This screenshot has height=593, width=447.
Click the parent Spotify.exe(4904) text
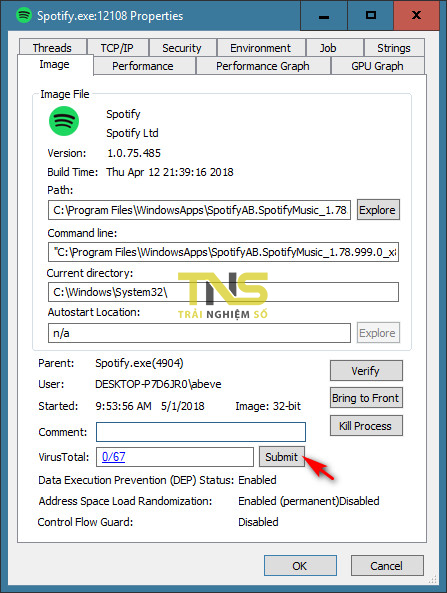(x=139, y=363)
